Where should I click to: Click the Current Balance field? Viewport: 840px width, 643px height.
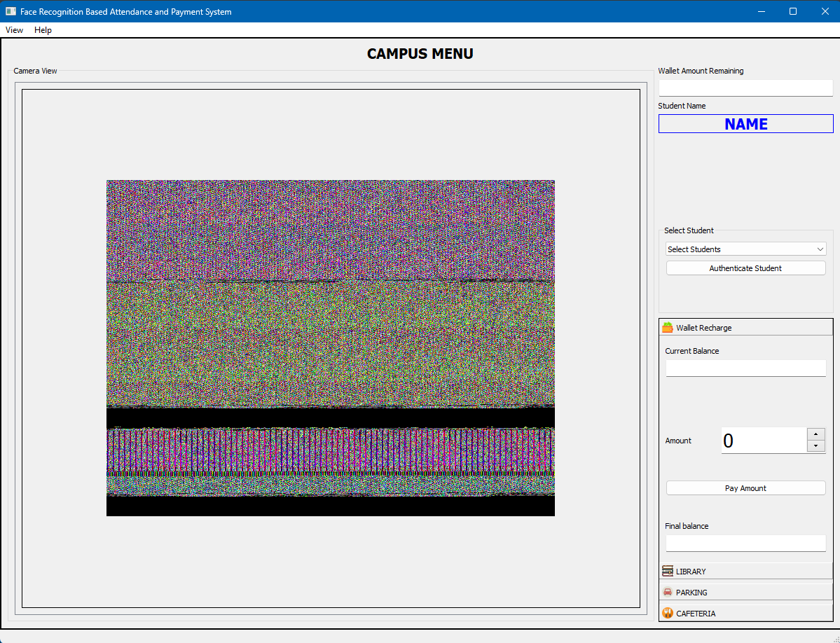point(745,368)
